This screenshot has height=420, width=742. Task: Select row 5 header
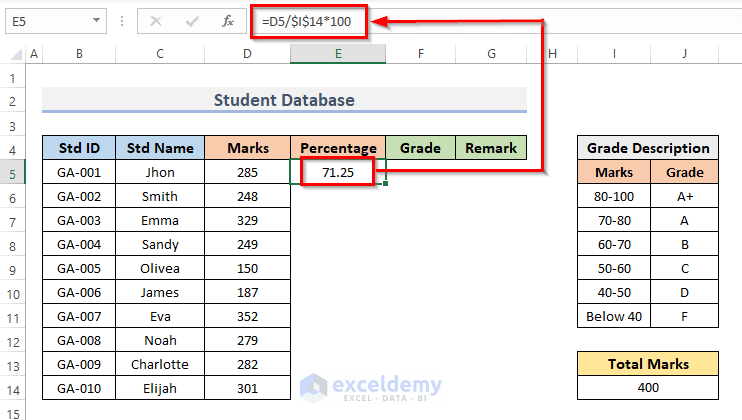(12, 173)
